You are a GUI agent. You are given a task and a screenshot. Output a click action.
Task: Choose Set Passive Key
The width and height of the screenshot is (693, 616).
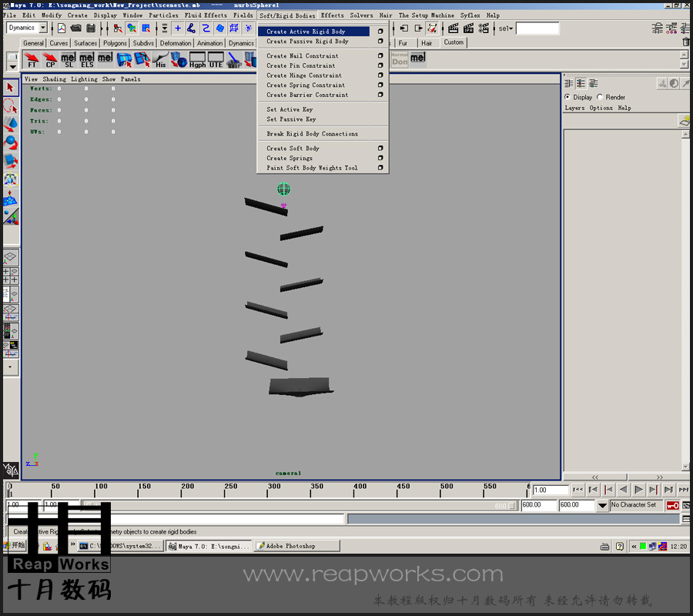point(291,119)
